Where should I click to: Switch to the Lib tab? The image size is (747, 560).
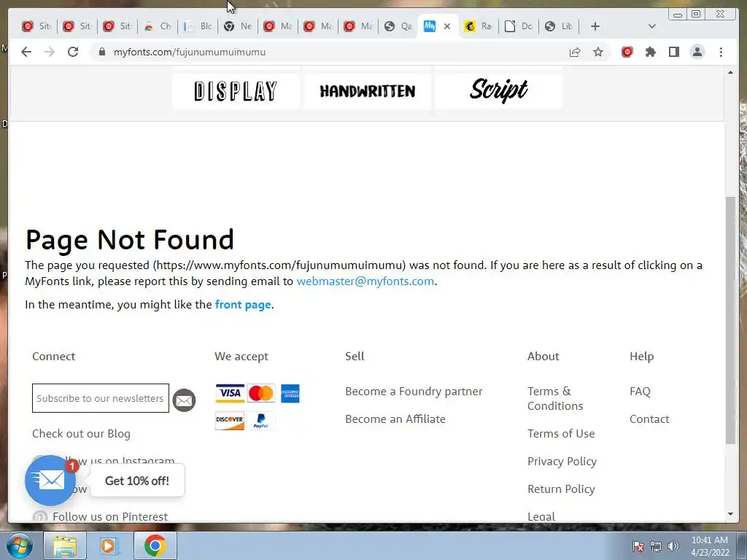coord(560,26)
